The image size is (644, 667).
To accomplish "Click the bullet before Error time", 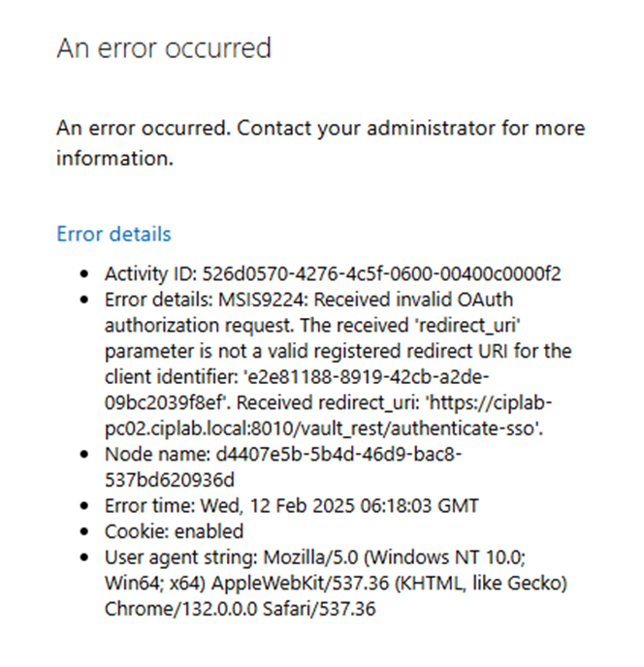I will tap(84, 506).
